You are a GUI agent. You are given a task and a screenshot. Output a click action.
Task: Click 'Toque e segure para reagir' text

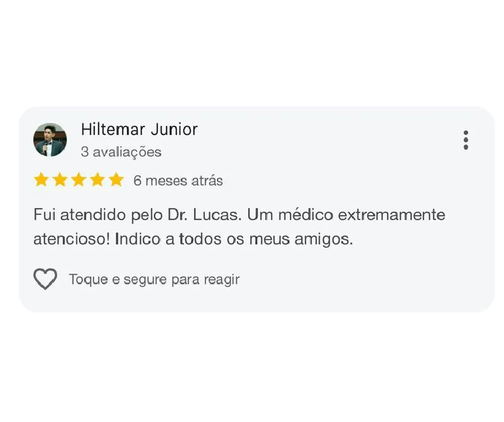(x=154, y=278)
